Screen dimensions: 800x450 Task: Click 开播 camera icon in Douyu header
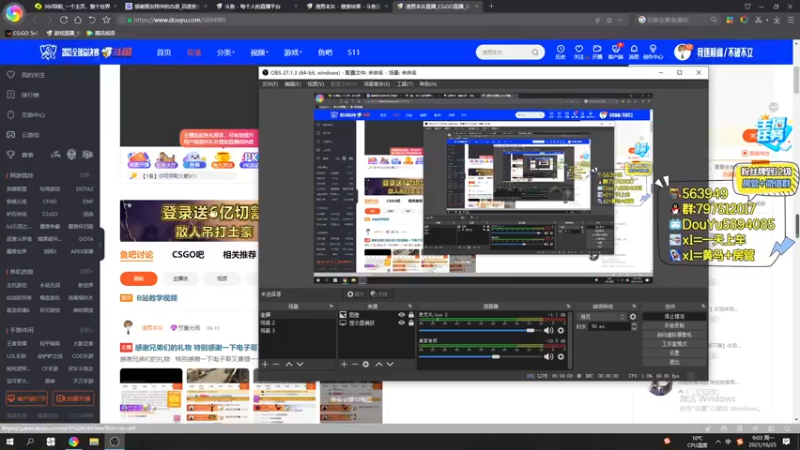[x=597, y=52]
